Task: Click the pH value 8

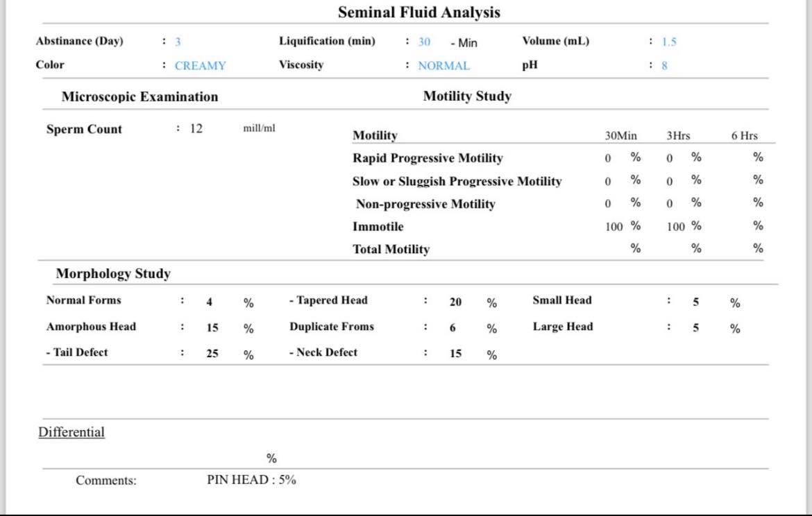Action: point(664,66)
